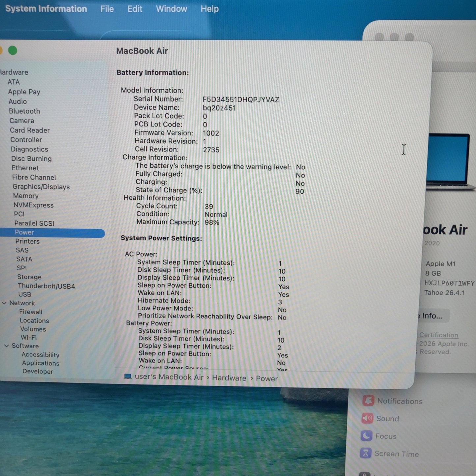
Task: Click the battery serial number F5D34551DHQPJYVAZ
Action: 241,99
